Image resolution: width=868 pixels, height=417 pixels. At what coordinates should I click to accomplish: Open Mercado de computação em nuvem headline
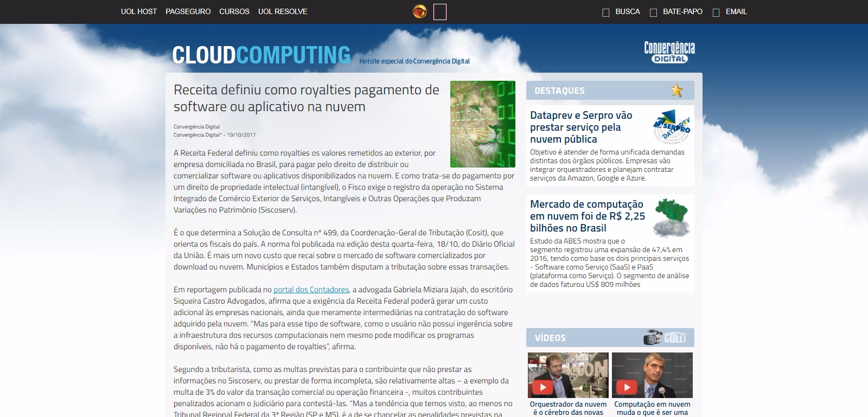pyautogui.click(x=588, y=216)
